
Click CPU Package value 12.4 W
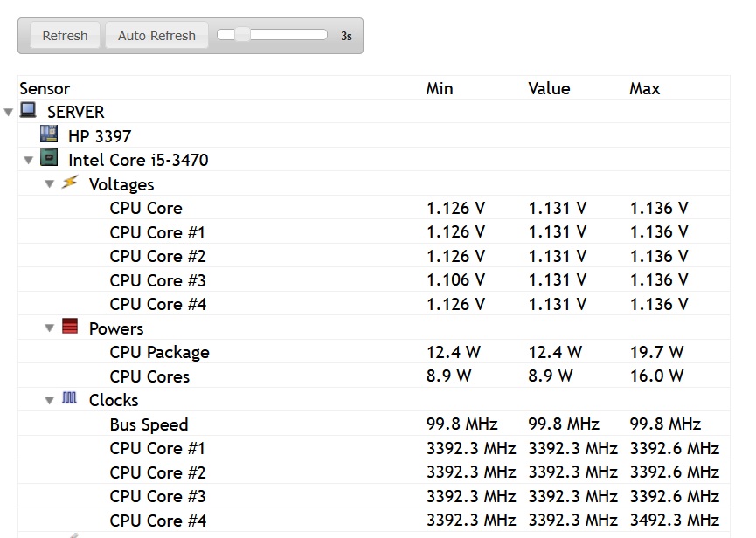coord(555,352)
